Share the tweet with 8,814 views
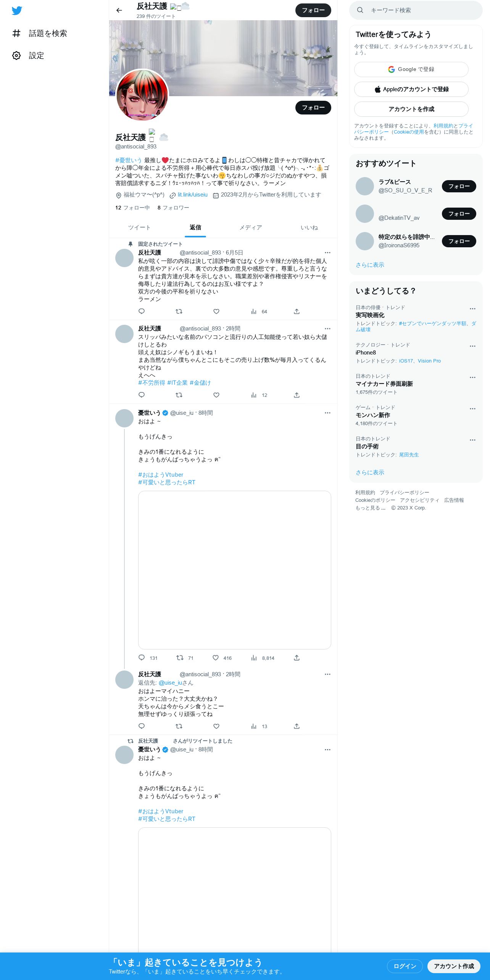This screenshot has width=490, height=980. (x=297, y=658)
